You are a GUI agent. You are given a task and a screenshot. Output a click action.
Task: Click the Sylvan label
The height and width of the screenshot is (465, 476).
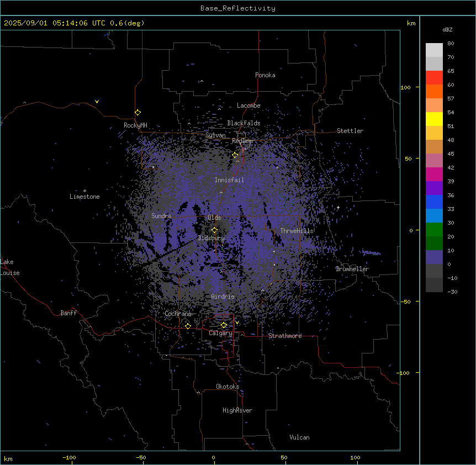(x=215, y=135)
